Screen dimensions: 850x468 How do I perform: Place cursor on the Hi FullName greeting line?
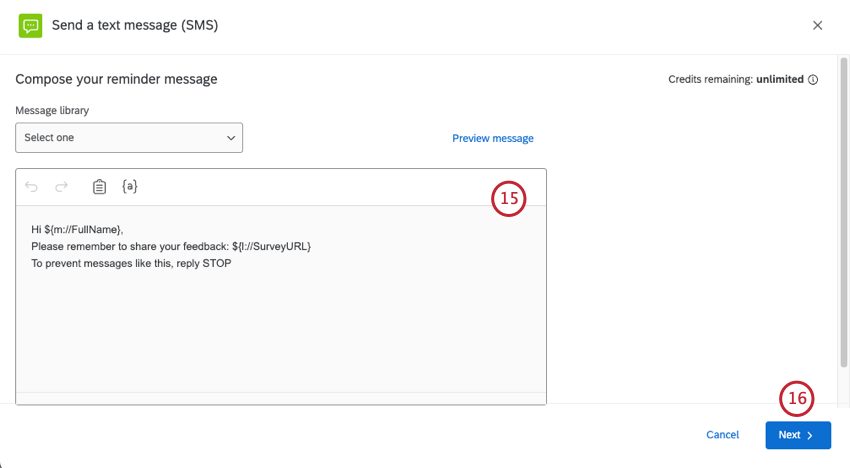[x=77, y=230]
